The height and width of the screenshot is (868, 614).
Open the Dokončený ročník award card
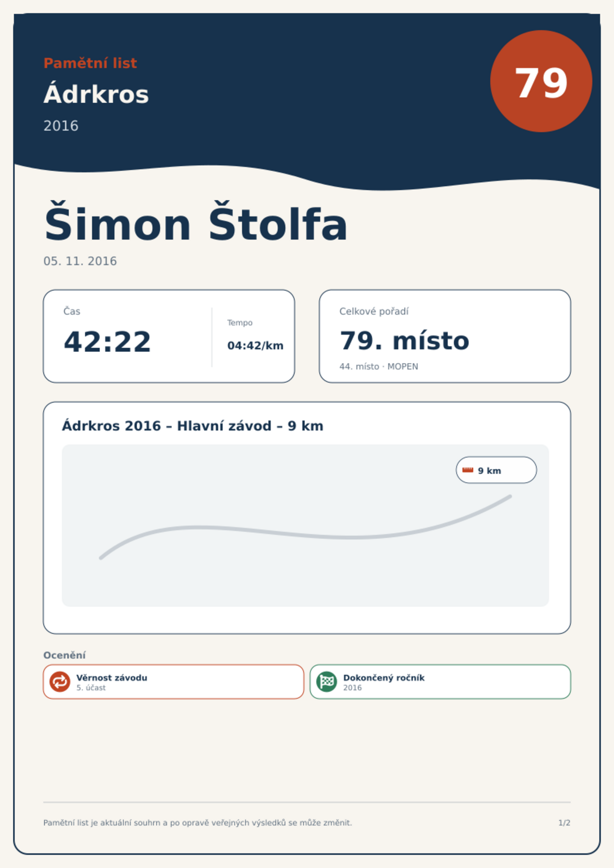pyautogui.click(x=440, y=682)
